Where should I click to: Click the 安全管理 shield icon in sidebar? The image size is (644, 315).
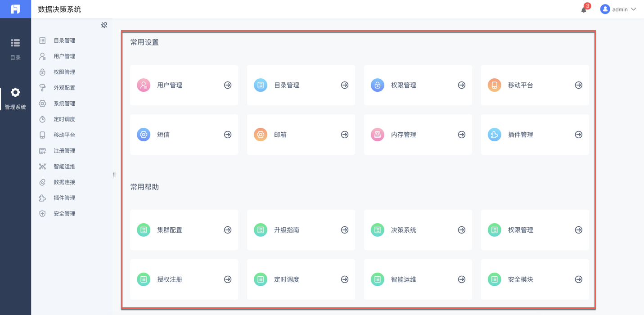[x=42, y=214]
